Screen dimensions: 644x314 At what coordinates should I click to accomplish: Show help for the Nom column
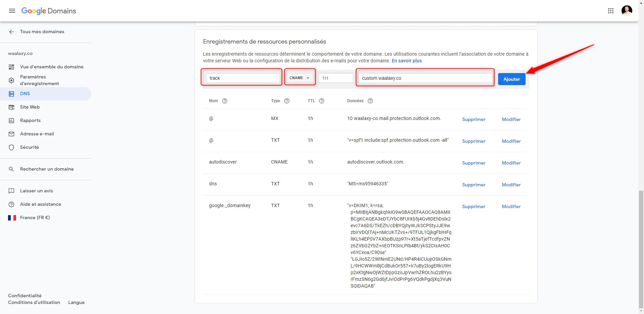pyautogui.click(x=225, y=101)
